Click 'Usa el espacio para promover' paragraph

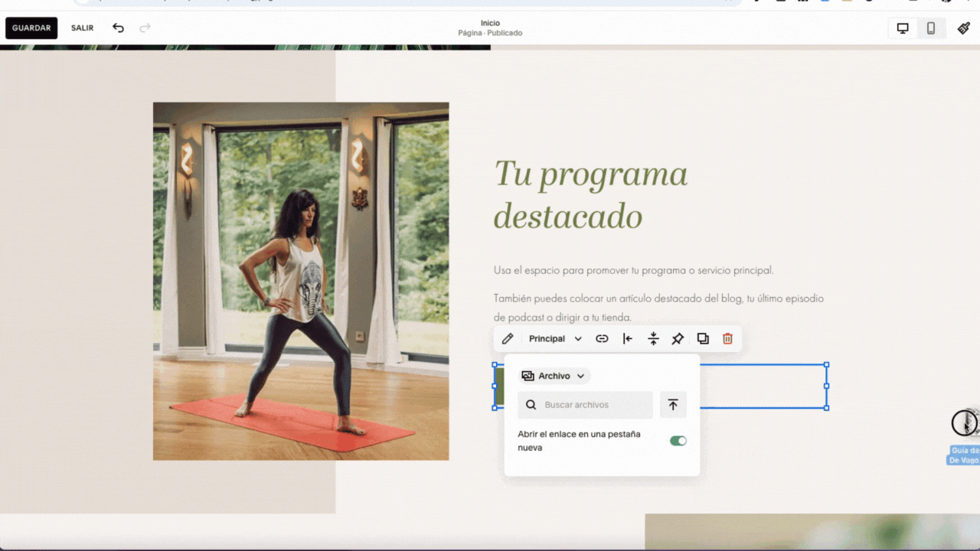634,270
